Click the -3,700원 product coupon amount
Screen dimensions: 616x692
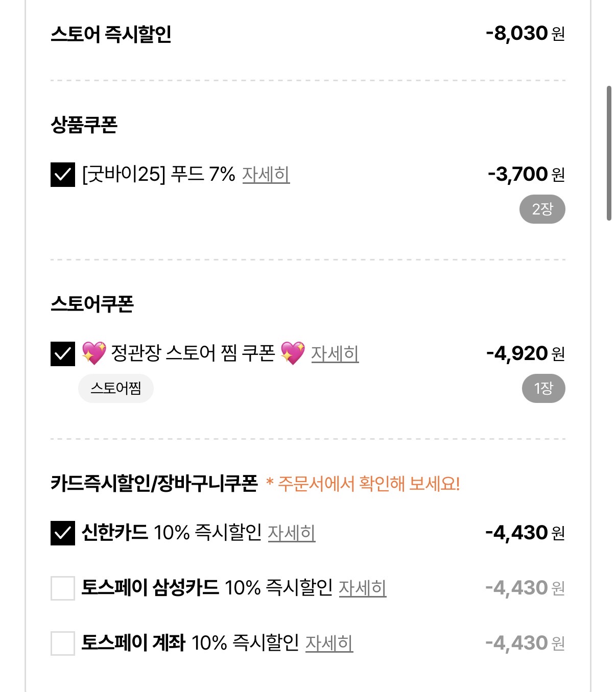tap(526, 175)
